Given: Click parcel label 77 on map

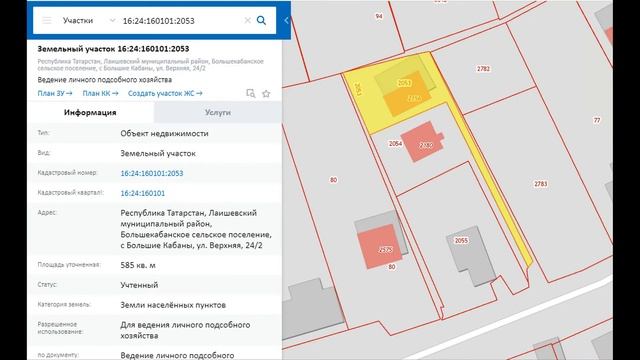Looking at the screenshot, I should (597, 120).
